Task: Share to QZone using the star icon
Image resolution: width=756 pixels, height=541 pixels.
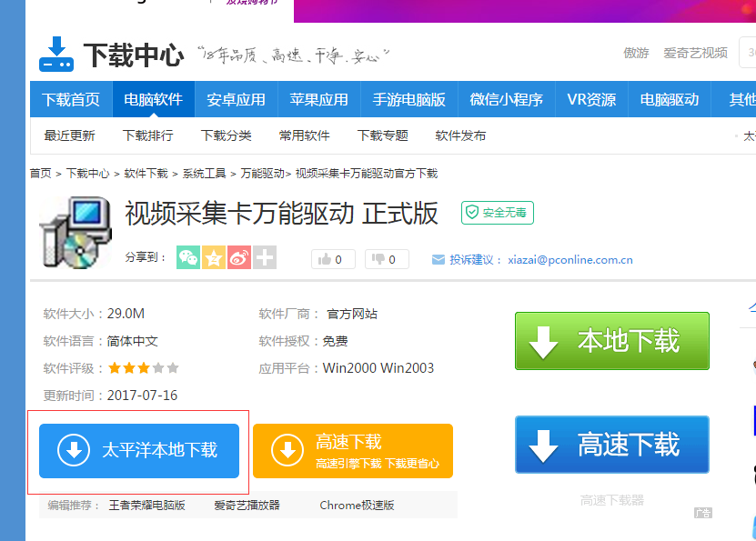Action: click(x=213, y=257)
